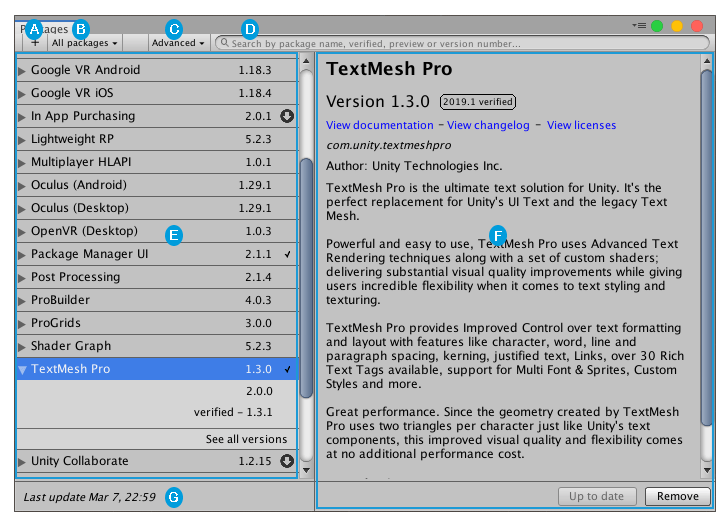Click the plus add package button
This screenshot has width=728, height=525.
point(35,43)
